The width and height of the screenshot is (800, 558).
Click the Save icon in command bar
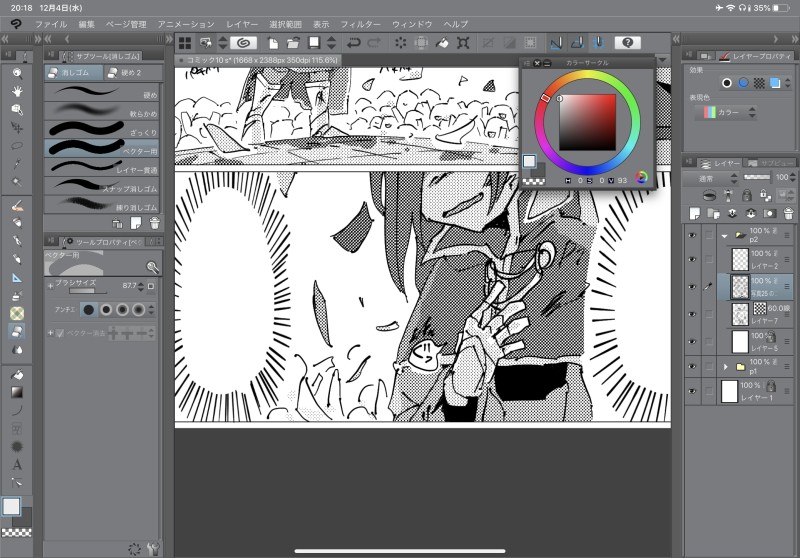tap(314, 43)
